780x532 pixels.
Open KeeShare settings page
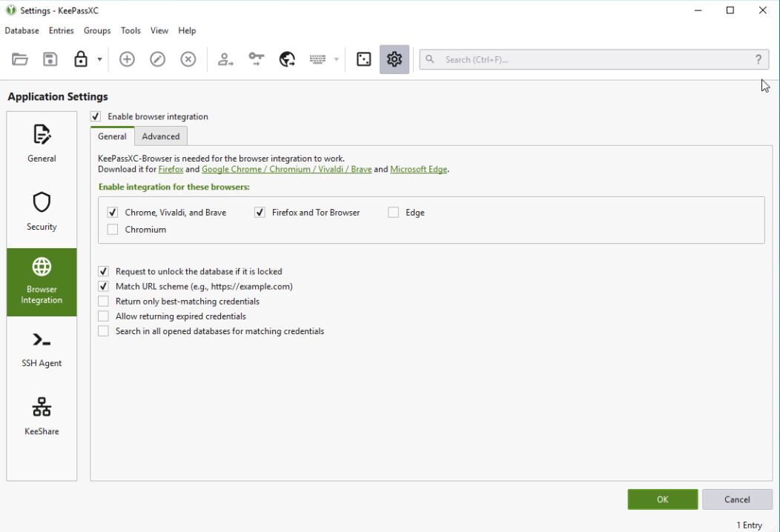42,418
